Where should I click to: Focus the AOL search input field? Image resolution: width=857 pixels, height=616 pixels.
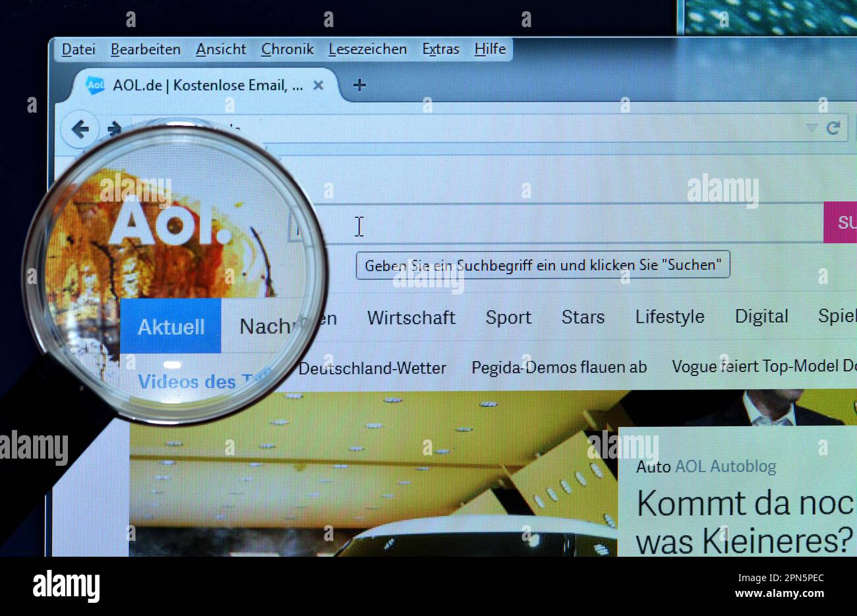(557, 224)
